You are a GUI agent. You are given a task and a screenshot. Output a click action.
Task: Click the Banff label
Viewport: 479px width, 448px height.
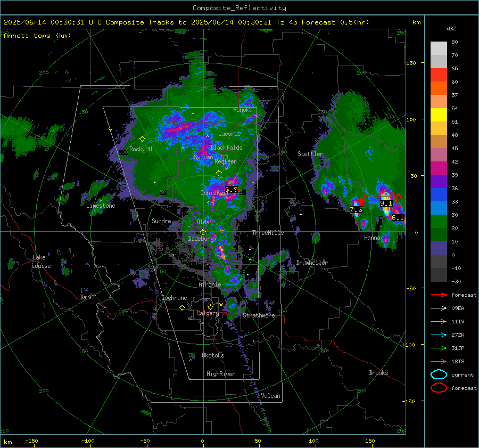[x=88, y=297]
